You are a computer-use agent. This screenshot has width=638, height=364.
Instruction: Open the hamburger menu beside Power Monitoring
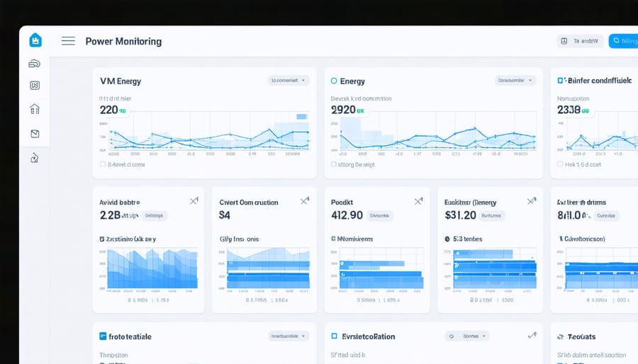click(x=68, y=41)
